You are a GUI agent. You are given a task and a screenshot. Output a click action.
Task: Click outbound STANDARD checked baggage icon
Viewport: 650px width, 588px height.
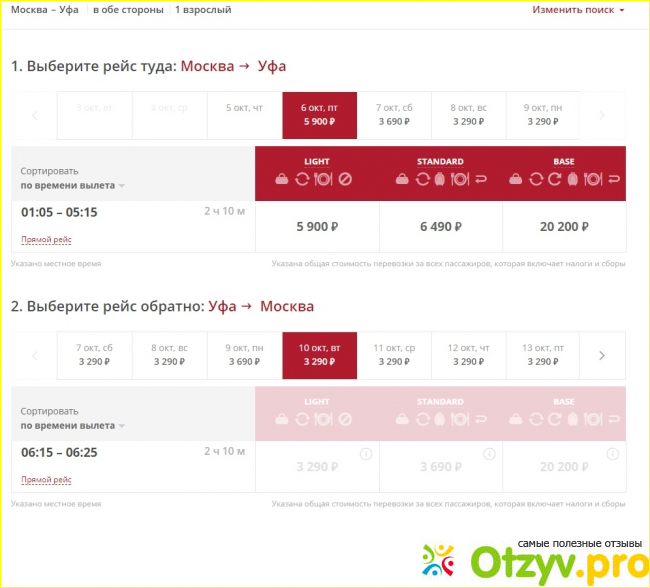tap(440, 179)
